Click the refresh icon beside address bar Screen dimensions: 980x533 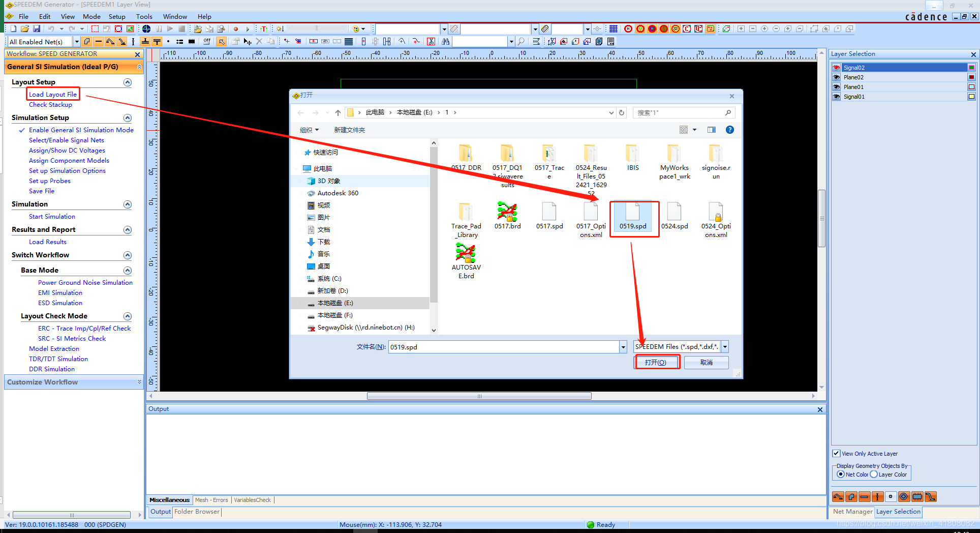[622, 113]
